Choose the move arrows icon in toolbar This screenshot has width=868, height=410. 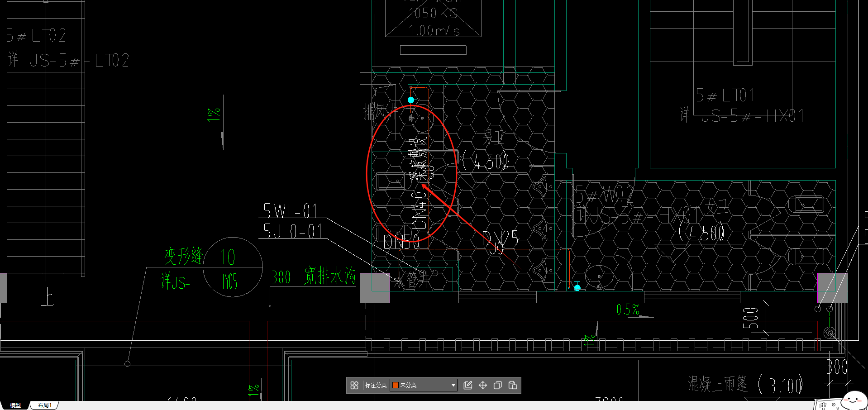point(483,385)
